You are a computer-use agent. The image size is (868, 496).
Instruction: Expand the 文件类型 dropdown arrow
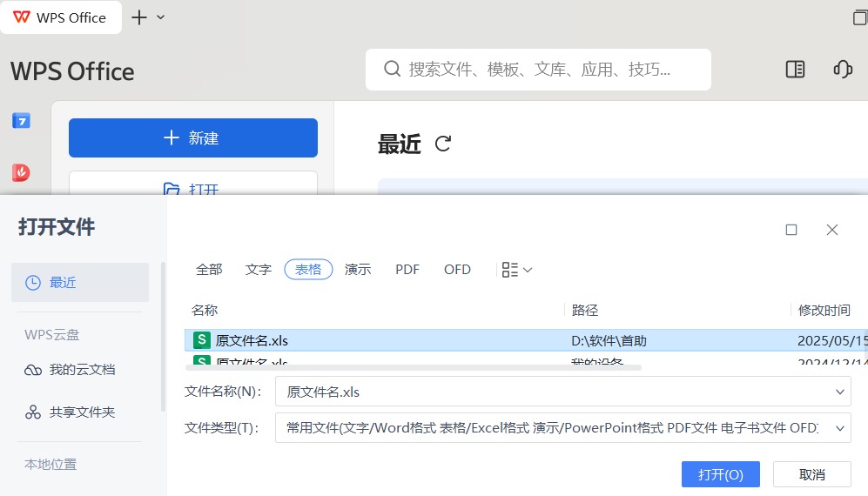840,428
